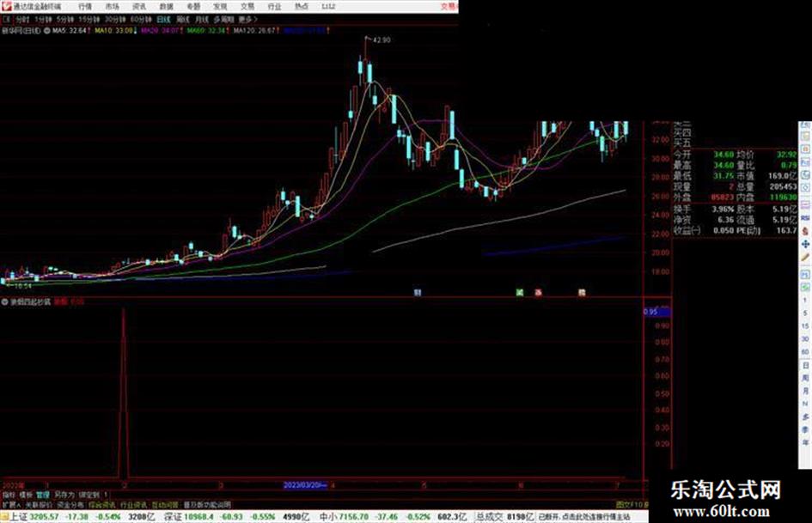Switch to 30分钟 period tab
Image resolution: width=812 pixels, height=523 pixels.
[x=114, y=19]
